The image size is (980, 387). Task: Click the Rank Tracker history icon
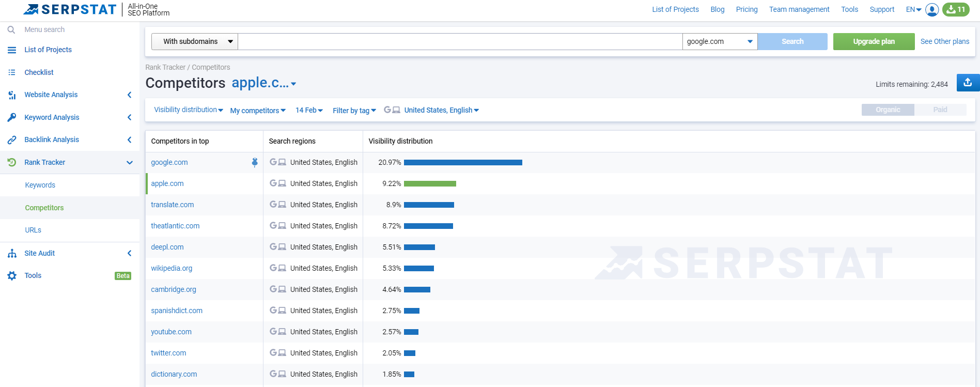click(x=12, y=162)
